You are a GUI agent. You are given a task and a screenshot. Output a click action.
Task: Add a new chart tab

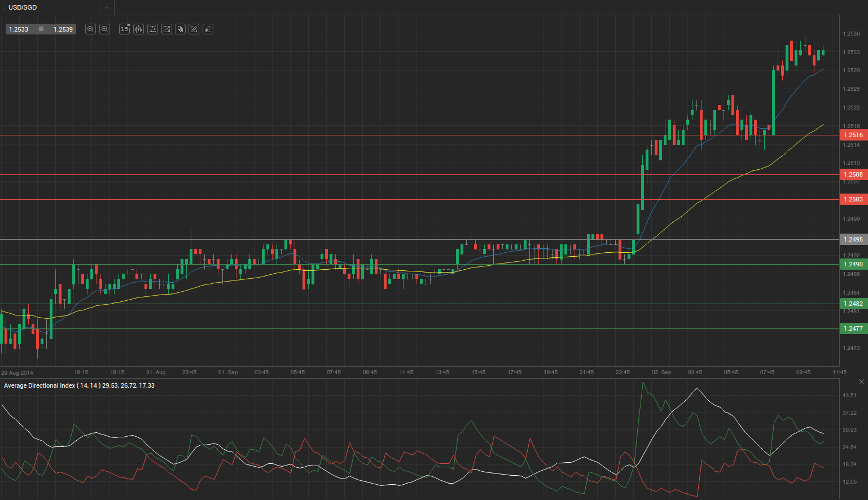click(x=107, y=7)
